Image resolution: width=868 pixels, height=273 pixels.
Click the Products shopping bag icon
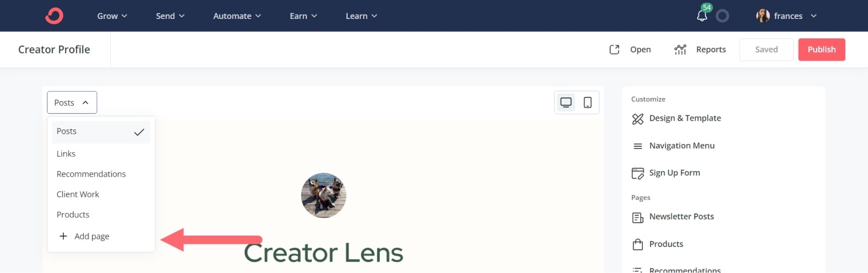[638, 244]
